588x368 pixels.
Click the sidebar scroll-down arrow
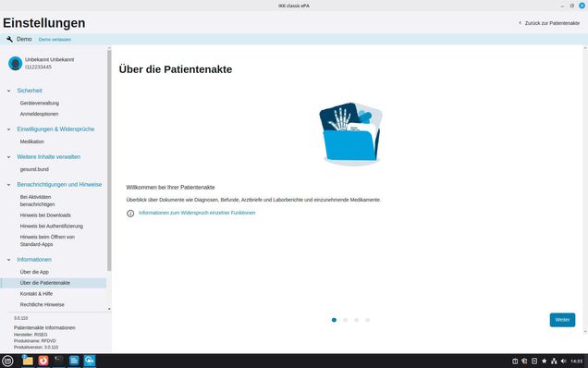[109, 309]
